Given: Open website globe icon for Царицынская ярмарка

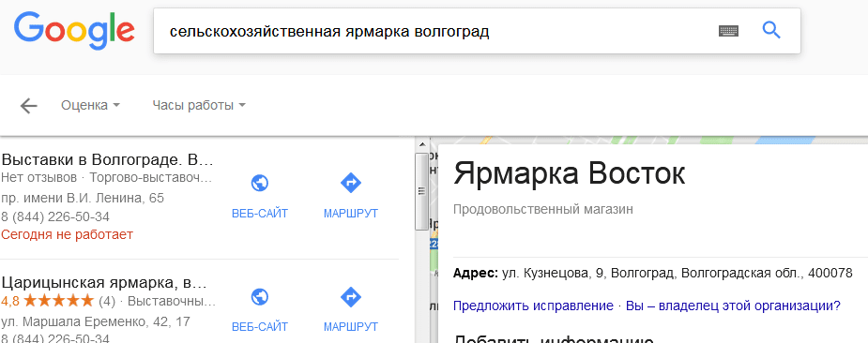Looking at the screenshot, I should pyautogui.click(x=260, y=296).
